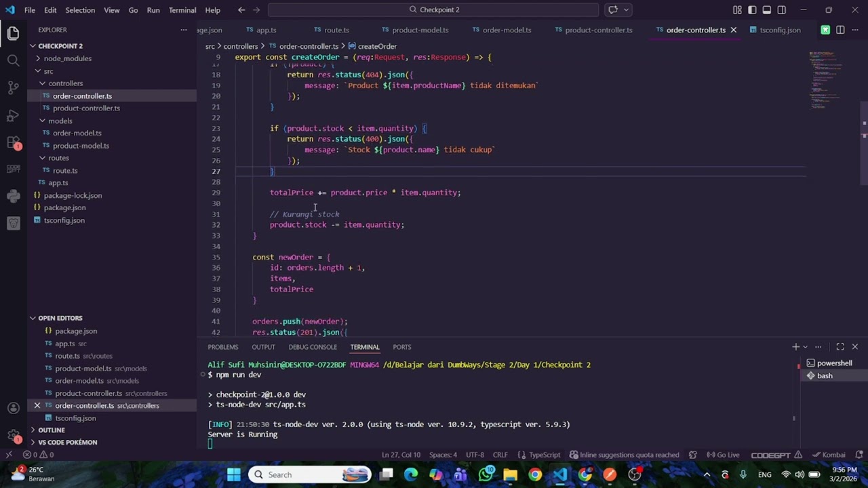Viewport: 868px width, 488px height.
Task: Open the Selection menu
Action: click(80, 10)
